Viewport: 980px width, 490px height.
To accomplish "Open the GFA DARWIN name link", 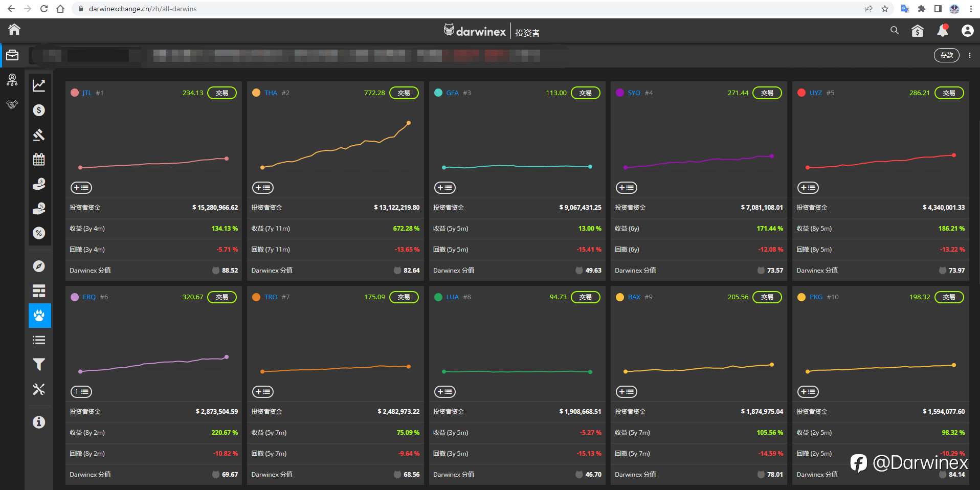I will click(x=452, y=93).
